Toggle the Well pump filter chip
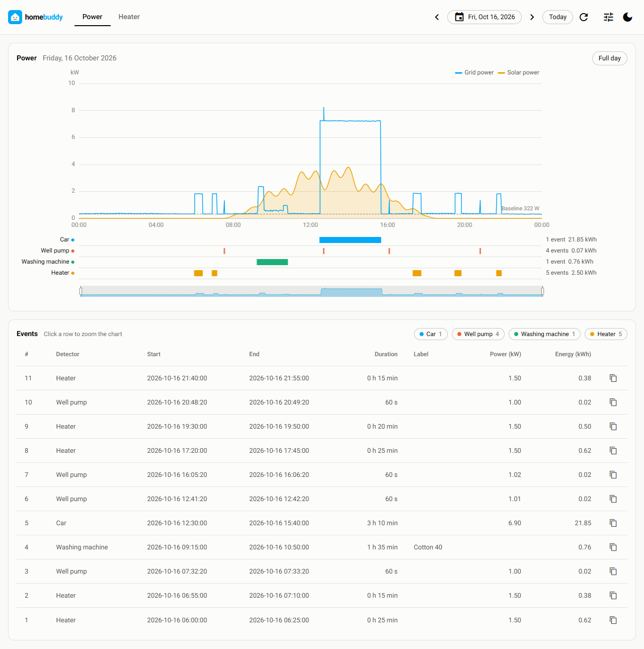The image size is (644, 649). click(x=478, y=334)
